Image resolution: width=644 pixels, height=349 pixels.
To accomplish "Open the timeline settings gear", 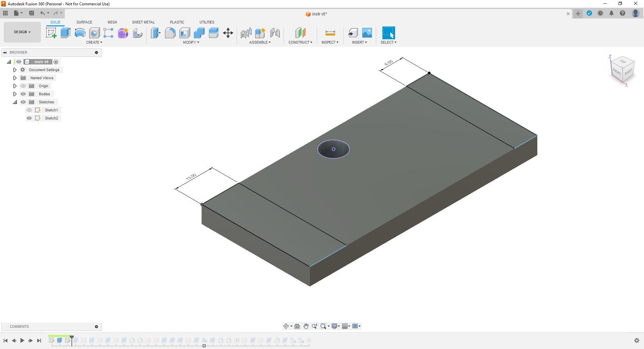I will (x=637, y=341).
